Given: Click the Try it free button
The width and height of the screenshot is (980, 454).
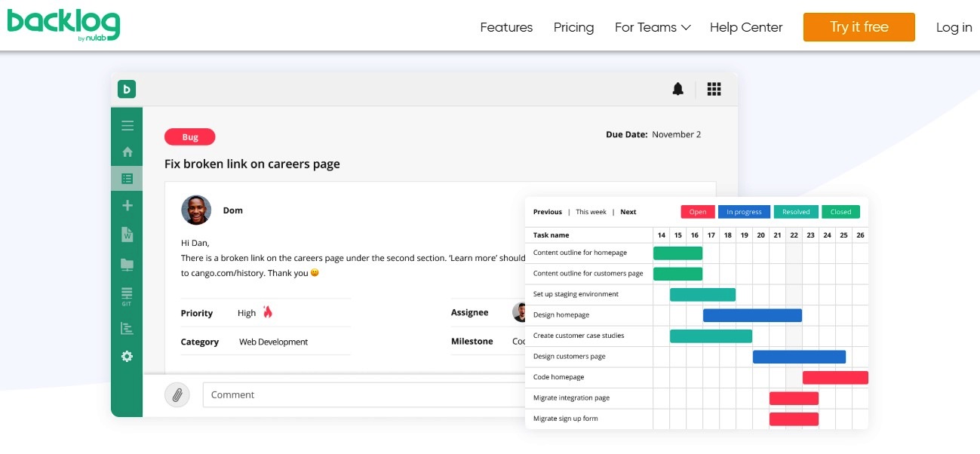Looking at the screenshot, I should pos(859,27).
